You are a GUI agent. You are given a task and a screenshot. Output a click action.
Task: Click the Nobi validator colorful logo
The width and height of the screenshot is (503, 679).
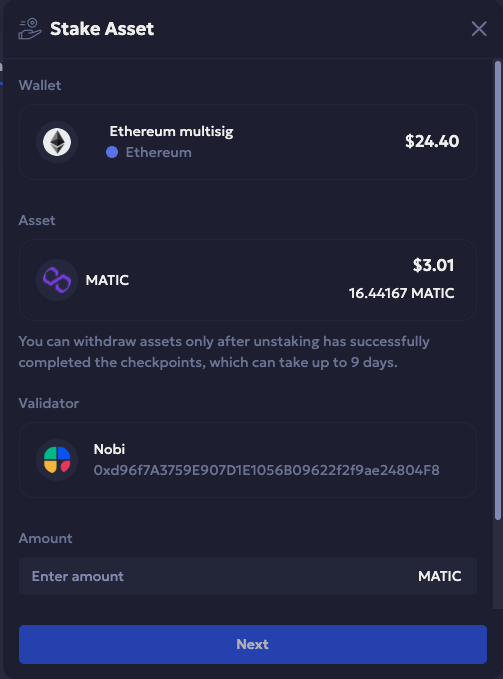(x=57, y=460)
